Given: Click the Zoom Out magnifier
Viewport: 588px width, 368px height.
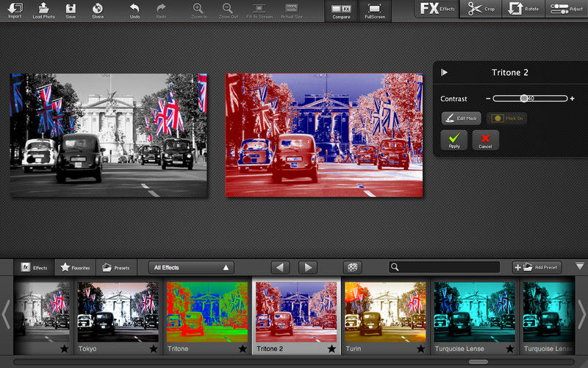Looking at the screenshot, I should coord(228,10).
